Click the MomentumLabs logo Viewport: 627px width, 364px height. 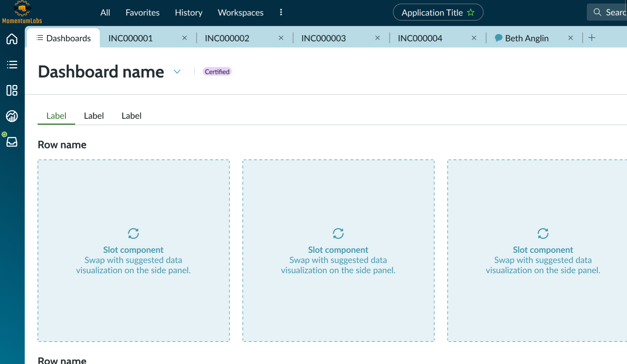(22, 13)
